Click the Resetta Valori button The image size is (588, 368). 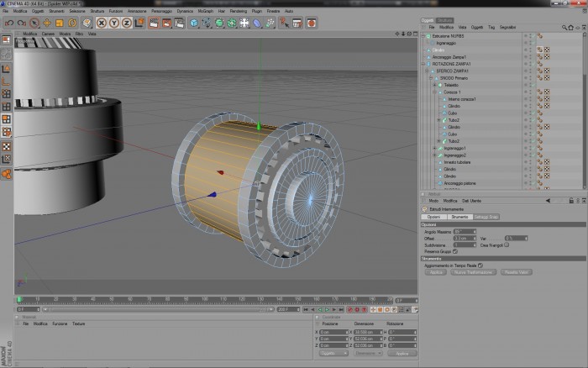coord(517,272)
